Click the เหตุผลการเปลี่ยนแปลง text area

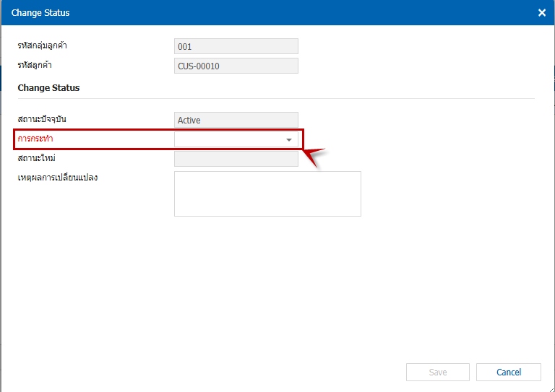pyautogui.click(x=267, y=193)
